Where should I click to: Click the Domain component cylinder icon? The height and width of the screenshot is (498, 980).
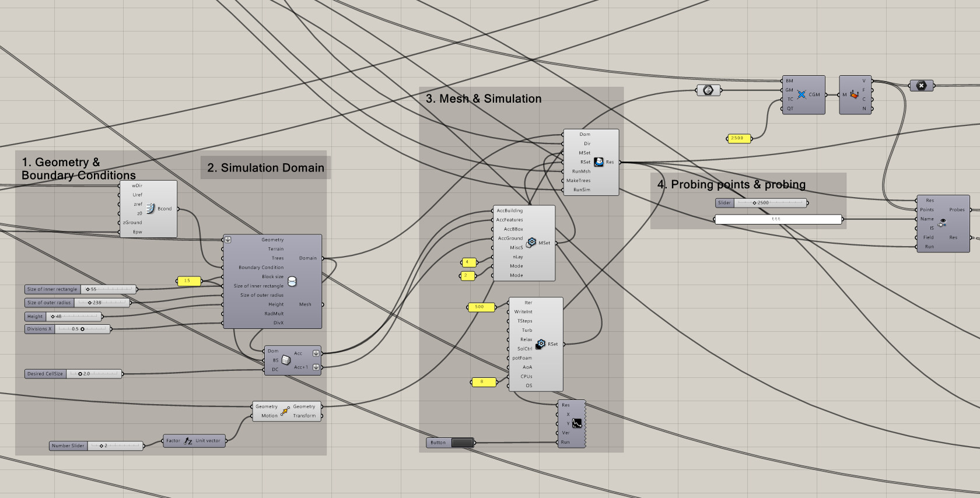(292, 281)
